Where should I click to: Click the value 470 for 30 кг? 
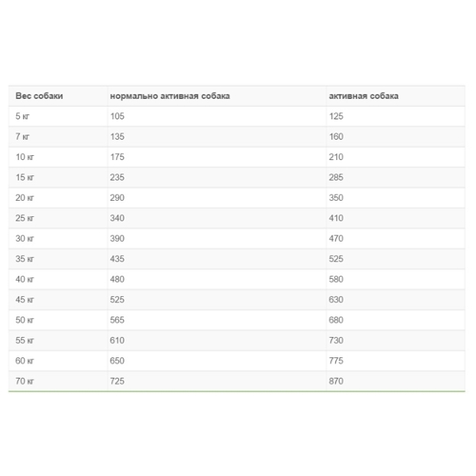pos(336,238)
